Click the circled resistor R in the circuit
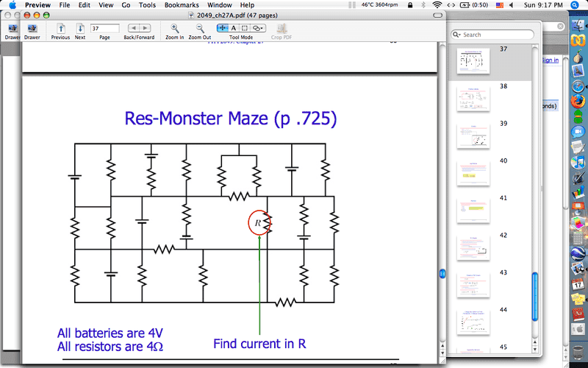This screenshot has width=588, height=368. pyautogui.click(x=259, y=223)
